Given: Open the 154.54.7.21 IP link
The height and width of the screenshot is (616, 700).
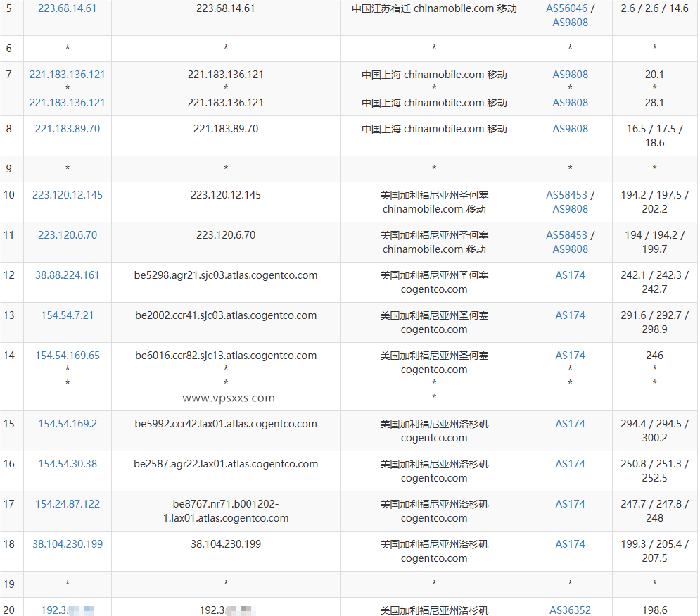Looking at the screenshot, I should click(68, 315).
